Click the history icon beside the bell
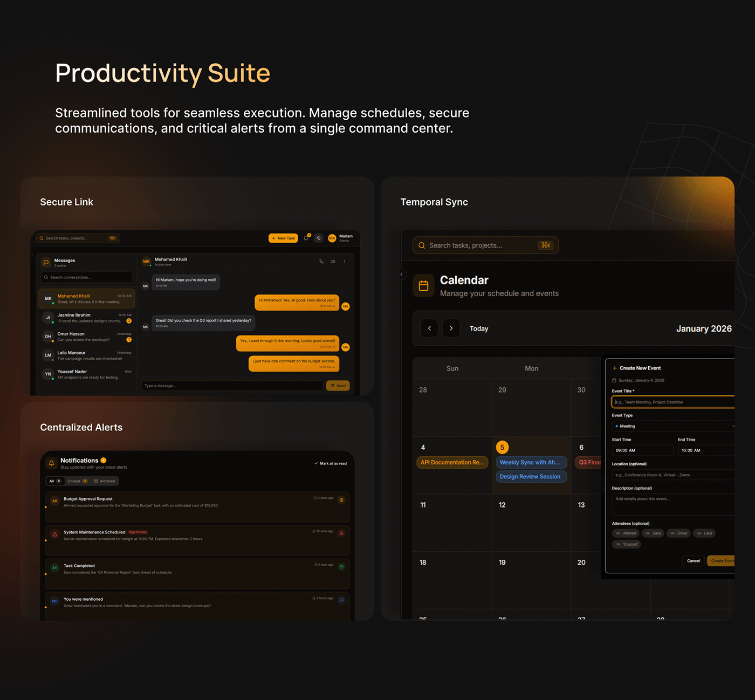The image size is (755, 700). tap(319, 238)
